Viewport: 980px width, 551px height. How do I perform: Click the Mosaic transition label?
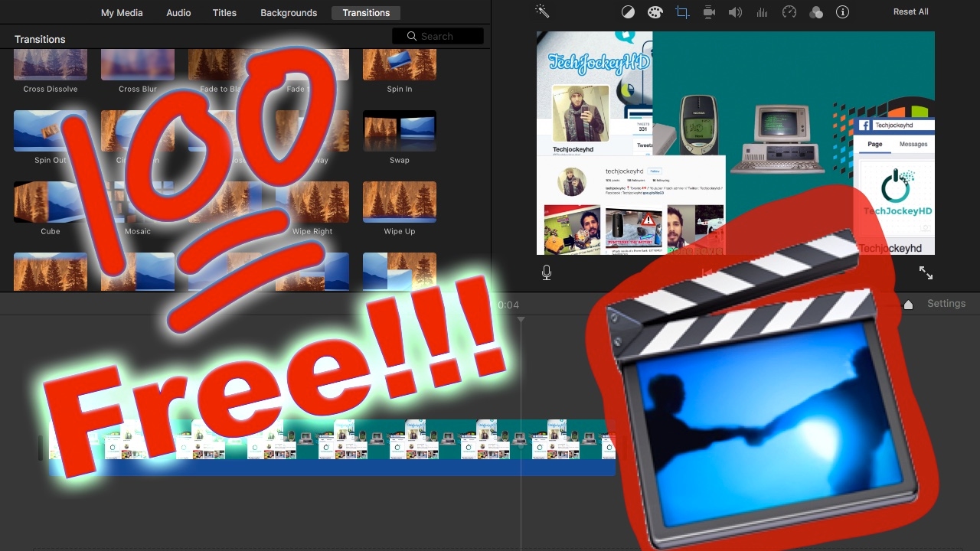(138, 231)
